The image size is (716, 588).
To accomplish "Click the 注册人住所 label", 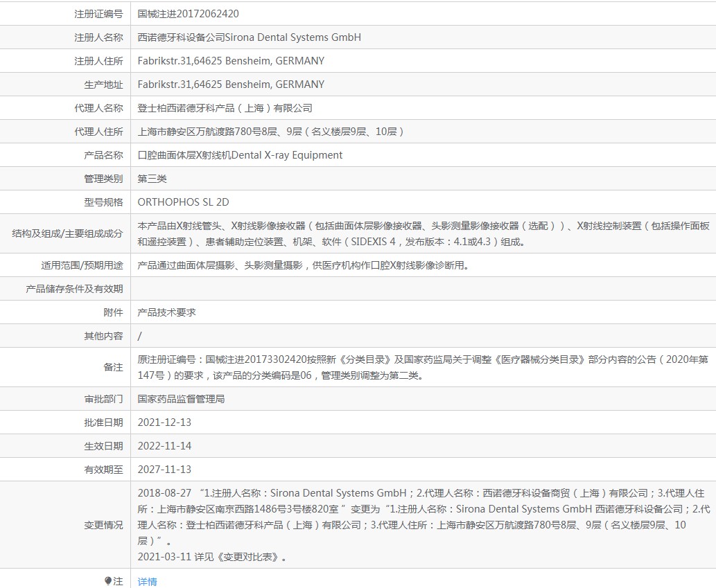I will [x=98, y=61].
